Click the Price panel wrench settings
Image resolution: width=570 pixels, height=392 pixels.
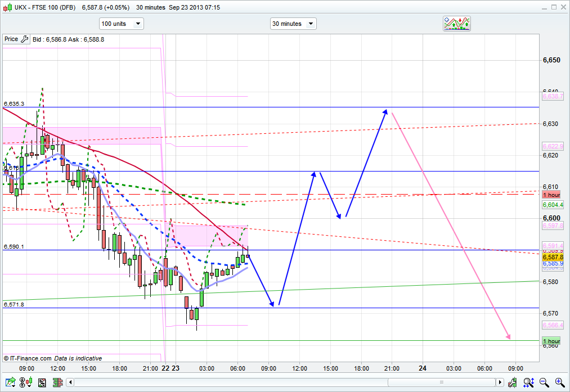(x=24, y=39)
